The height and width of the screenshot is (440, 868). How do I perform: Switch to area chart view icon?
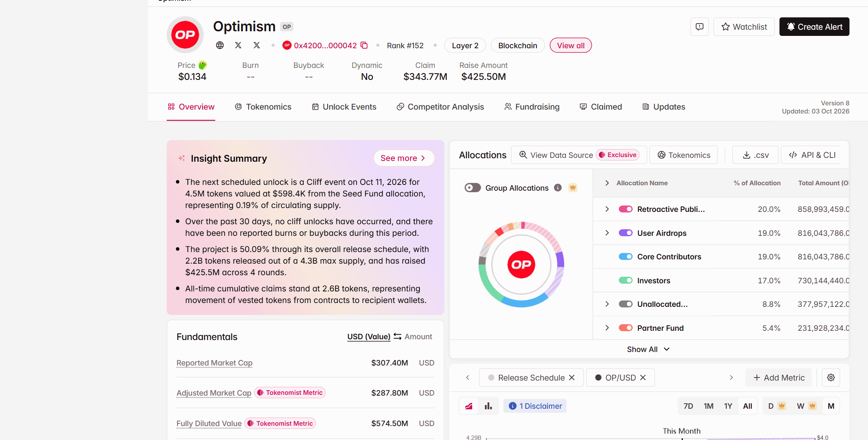(469, 406)
